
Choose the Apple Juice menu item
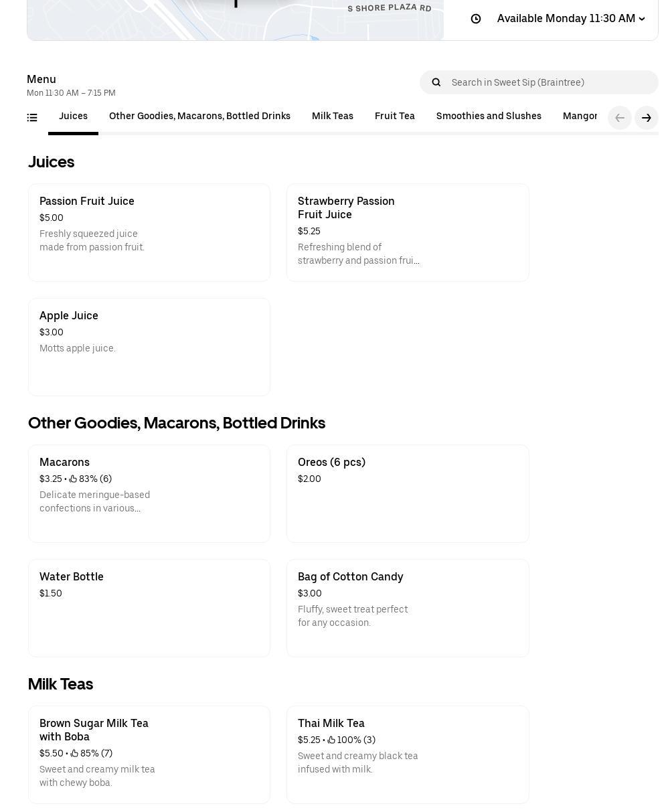coord(149,347)
